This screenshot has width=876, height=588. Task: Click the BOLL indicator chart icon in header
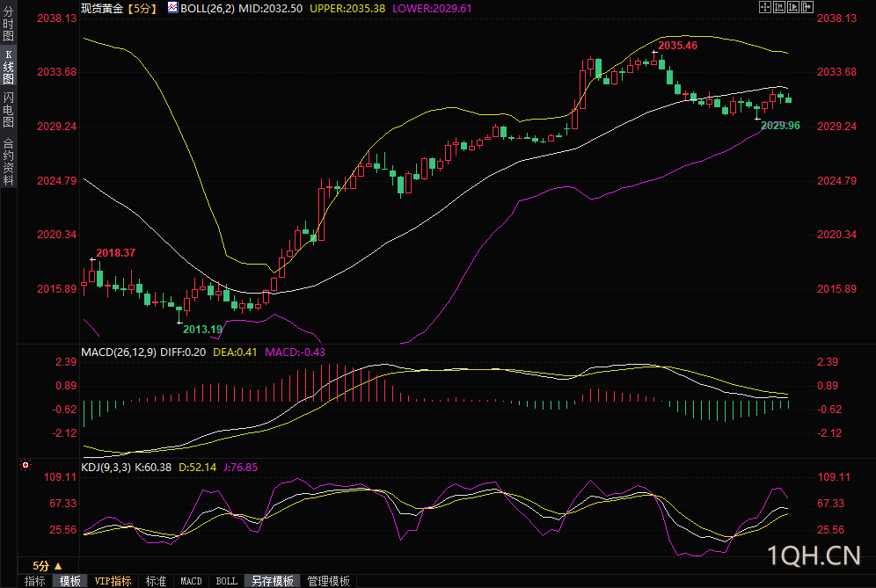click(x=172, y=7)
